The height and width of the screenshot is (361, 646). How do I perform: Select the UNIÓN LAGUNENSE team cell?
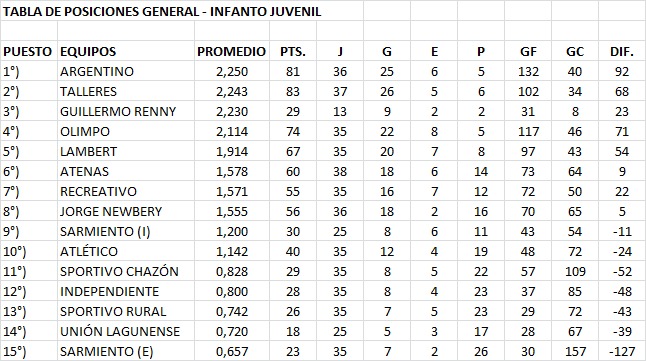[126, 331]
